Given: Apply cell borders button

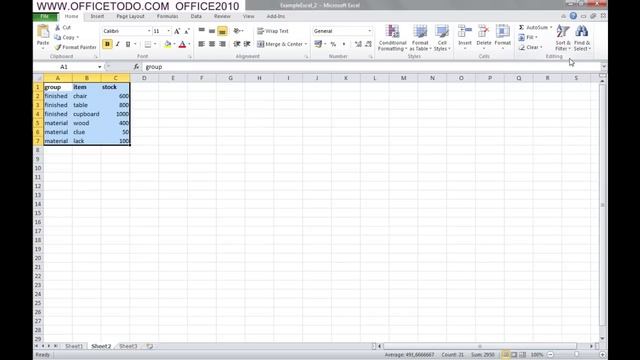Looking at the screenshot, I should coord(148,44).
